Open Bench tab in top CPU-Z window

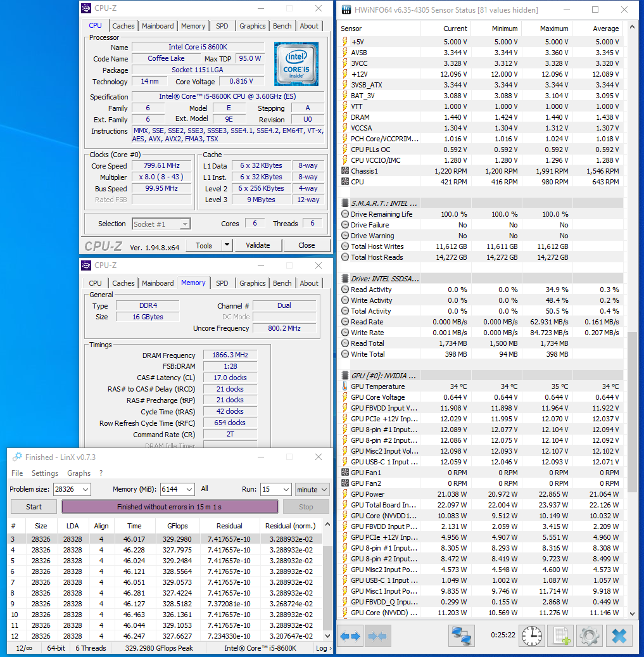click(282, 26)
